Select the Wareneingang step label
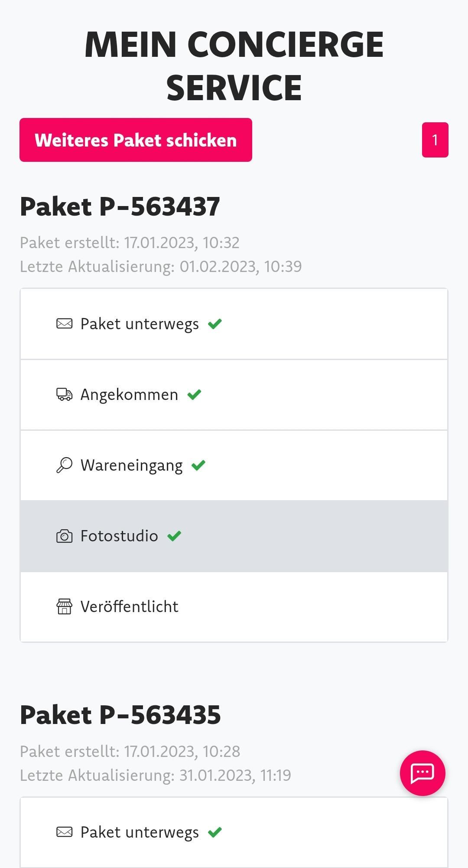Image resolution: width=468 pixels, height=868 pixels. point(131,465)
